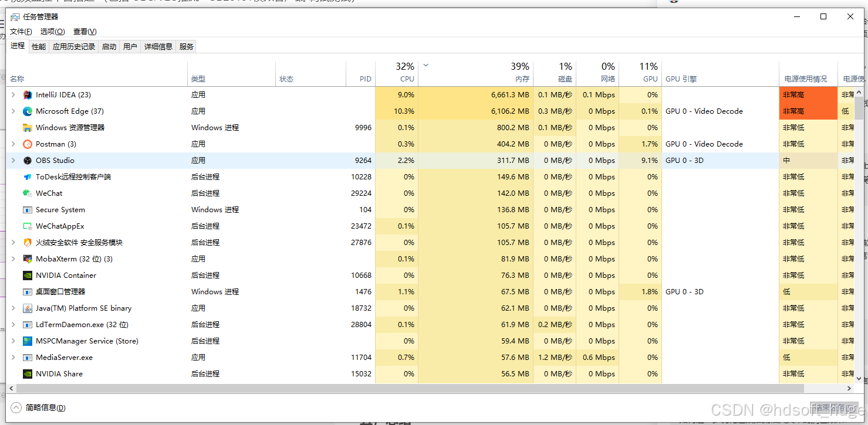The width and height of the screenshot is (868, 425).
Task: Click the 火绒安全软件 shield icon
Action: [27, 242]
